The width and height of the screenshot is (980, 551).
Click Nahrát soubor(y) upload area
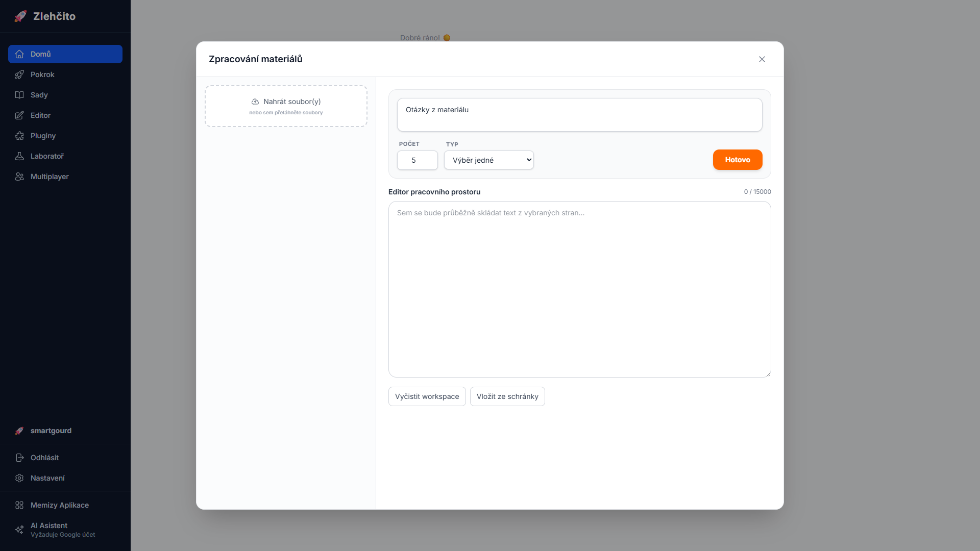pyautogui.click(x=286, y=106)
